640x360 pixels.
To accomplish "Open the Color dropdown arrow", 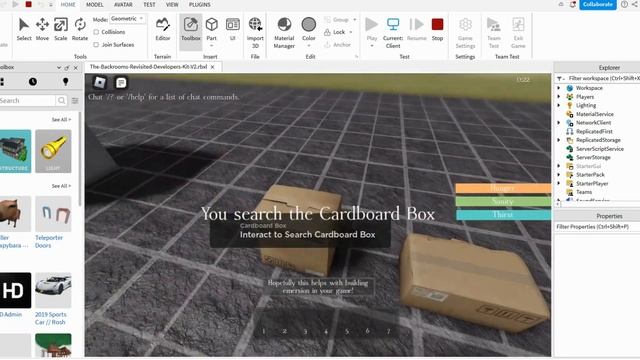I will tap(309, 45).
